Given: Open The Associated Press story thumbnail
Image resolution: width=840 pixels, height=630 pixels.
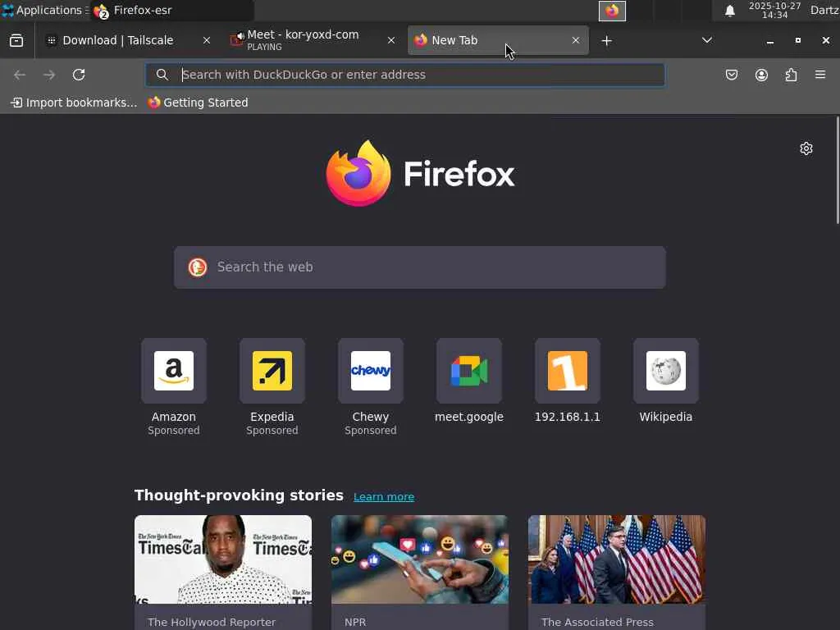Looking at the screenshot, I should [617, 559].
